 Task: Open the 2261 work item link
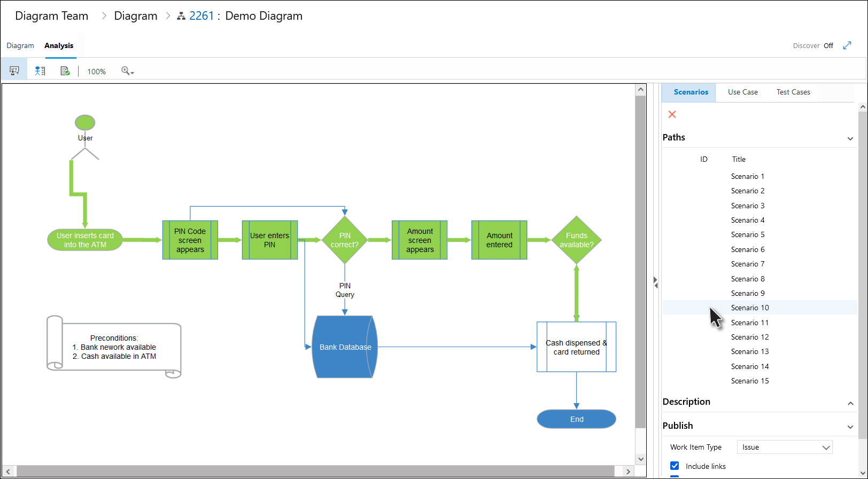pos(201,16)
